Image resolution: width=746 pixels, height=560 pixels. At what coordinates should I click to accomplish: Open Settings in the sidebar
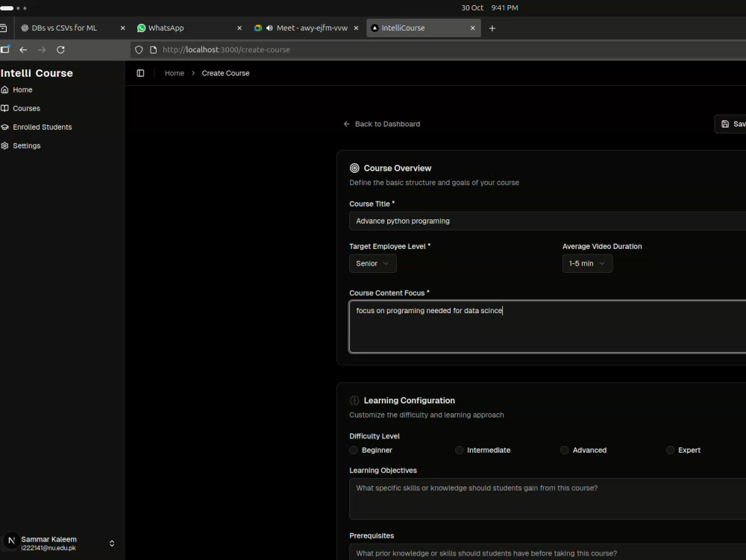27,146
